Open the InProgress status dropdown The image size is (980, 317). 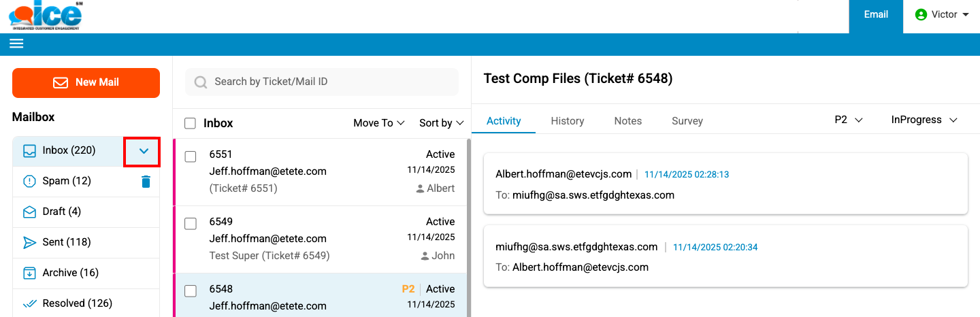[924, 120]
